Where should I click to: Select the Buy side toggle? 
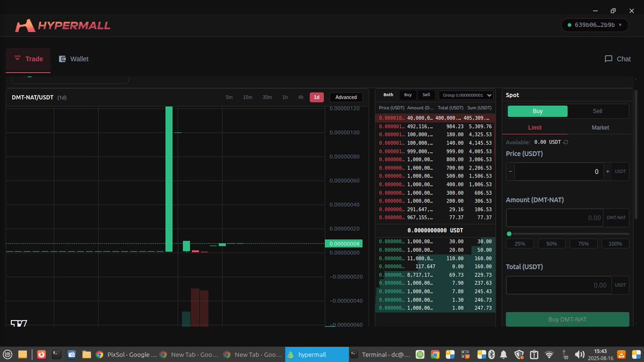tap(537, 111)
